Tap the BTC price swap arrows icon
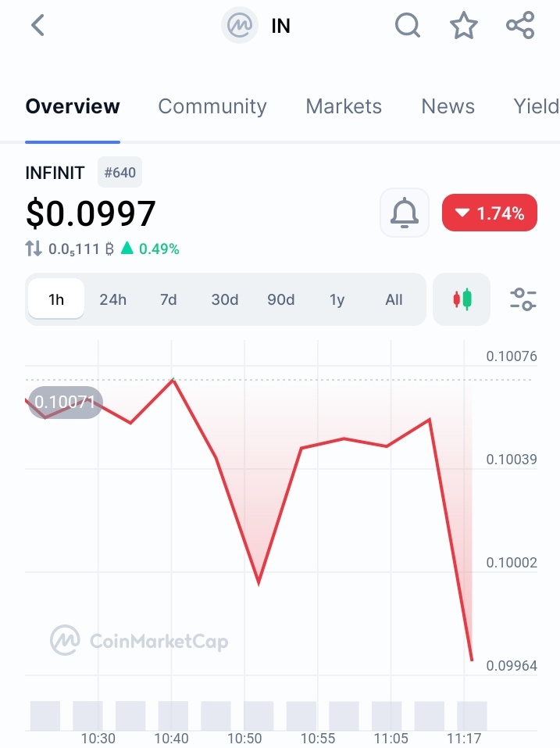 34,249
